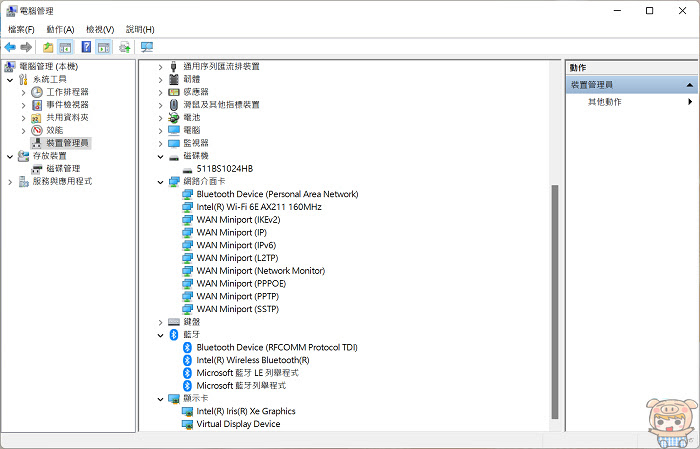Select the 效能 icon
The width and height of the screenshot is (700, 449).
(37, 130)
